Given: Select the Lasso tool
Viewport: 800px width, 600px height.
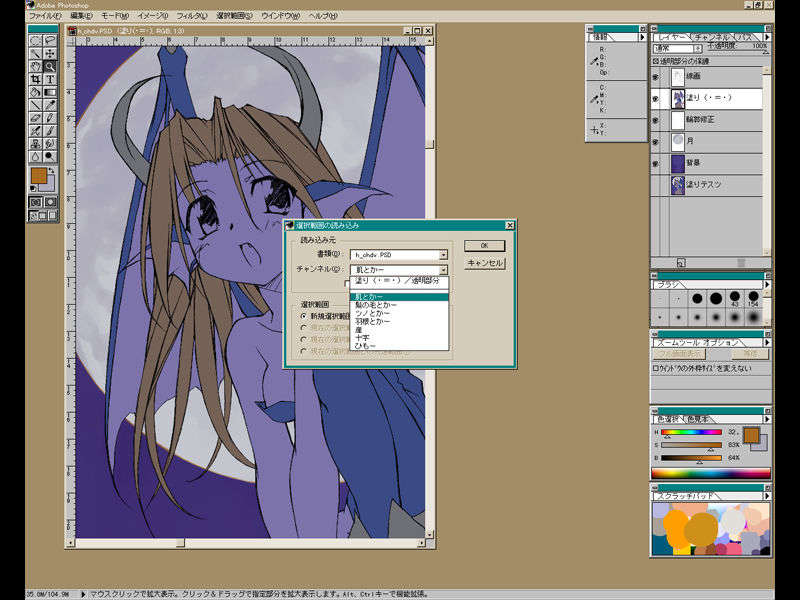Looking at the screenshot, I should tap(50, 40).
